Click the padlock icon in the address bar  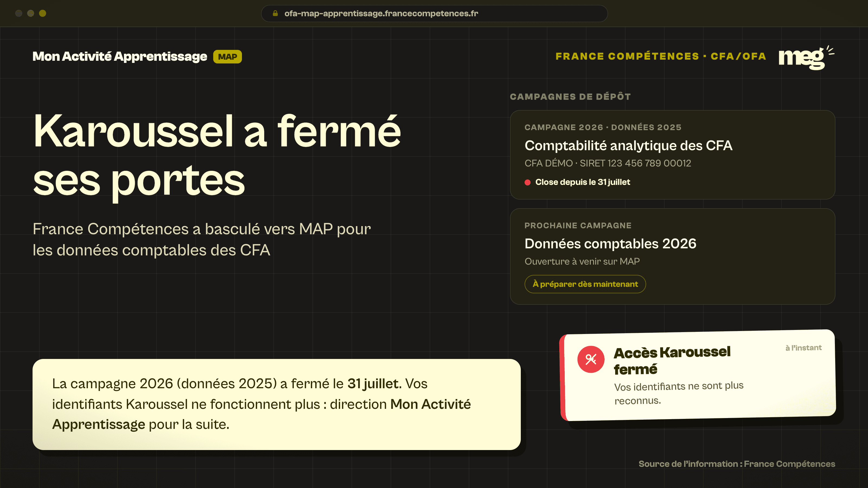click(275, 14)
